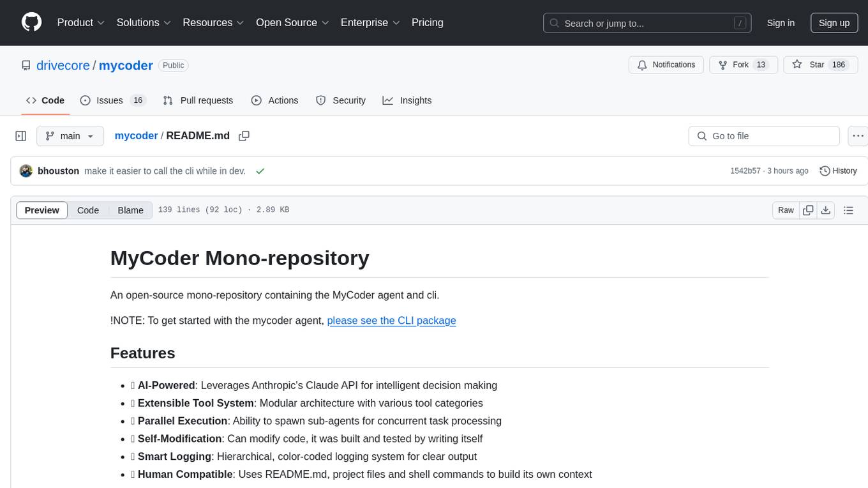Click the Star count 186
Image resolution: width=868 pixels, height=488 pixels.
[839, 65]
